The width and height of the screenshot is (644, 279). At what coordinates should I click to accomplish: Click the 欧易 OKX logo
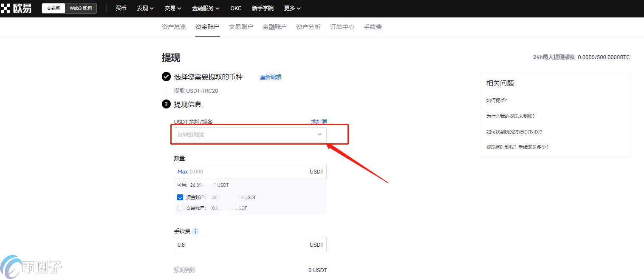[16, 8]
